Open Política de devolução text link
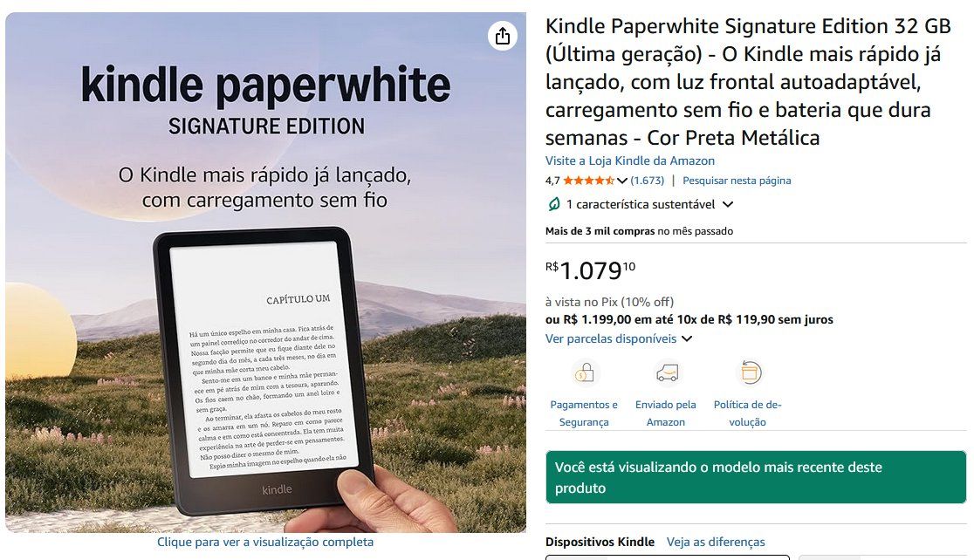974x560 pixels. (x=747, y=413)
